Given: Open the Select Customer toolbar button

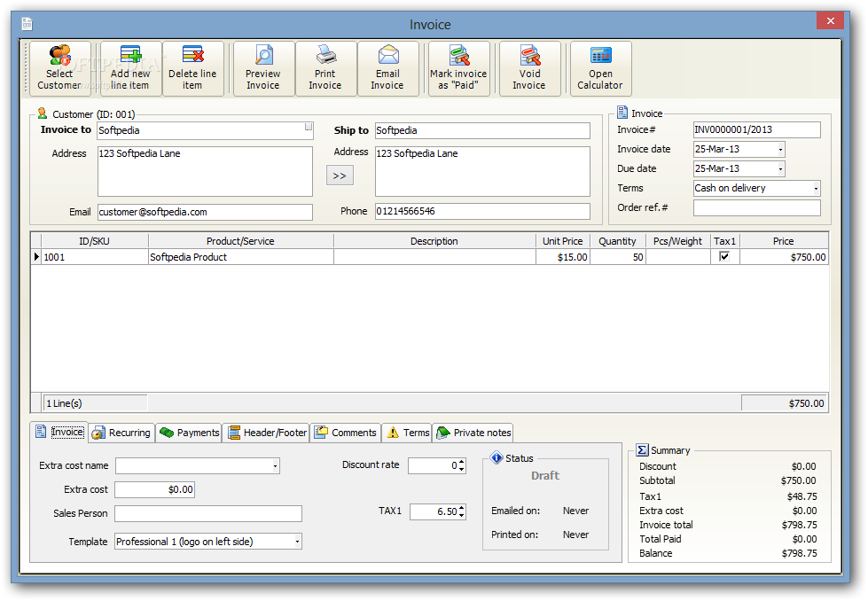Looking at the screenshot, I should point(59,68).
